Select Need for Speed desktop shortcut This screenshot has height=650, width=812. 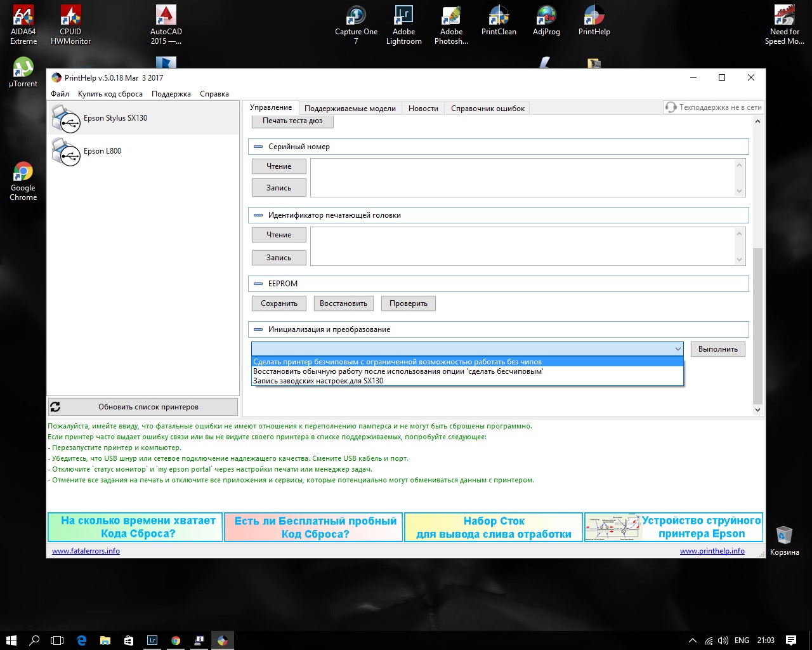point(784,25)
